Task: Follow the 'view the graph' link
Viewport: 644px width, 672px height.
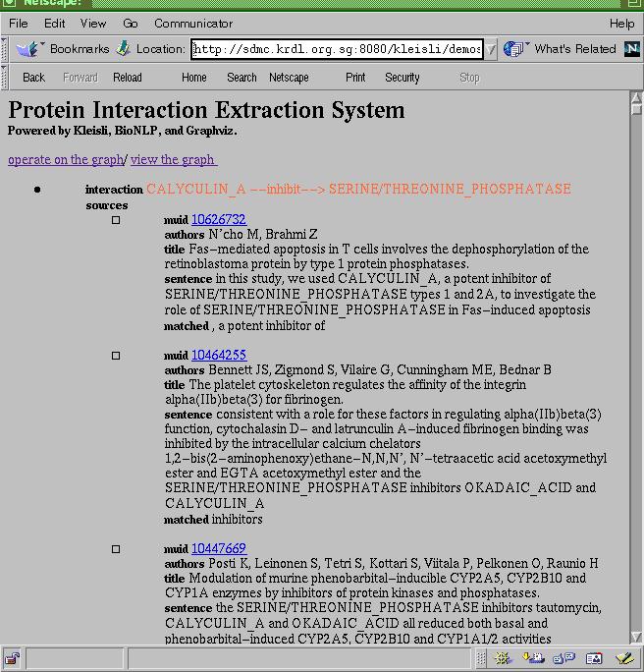Action: tap(174, 159)
